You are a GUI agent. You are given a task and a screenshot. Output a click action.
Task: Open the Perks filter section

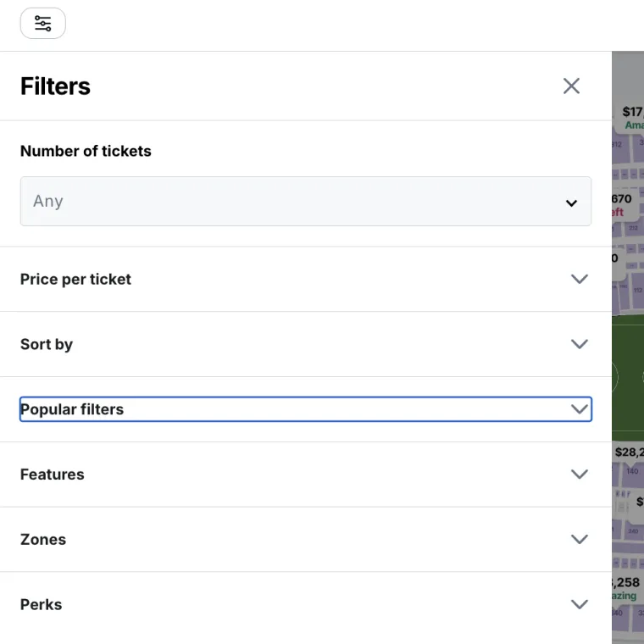(x=42, y=605)
